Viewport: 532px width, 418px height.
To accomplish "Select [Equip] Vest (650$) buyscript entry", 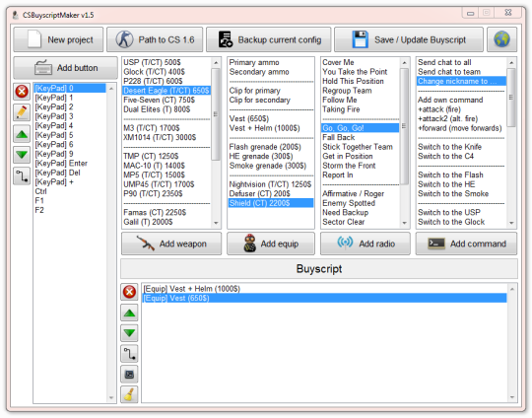I will tap(324, 298).
